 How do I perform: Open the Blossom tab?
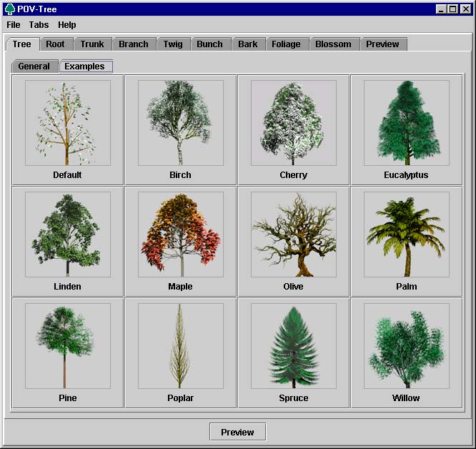coord(333,44)
